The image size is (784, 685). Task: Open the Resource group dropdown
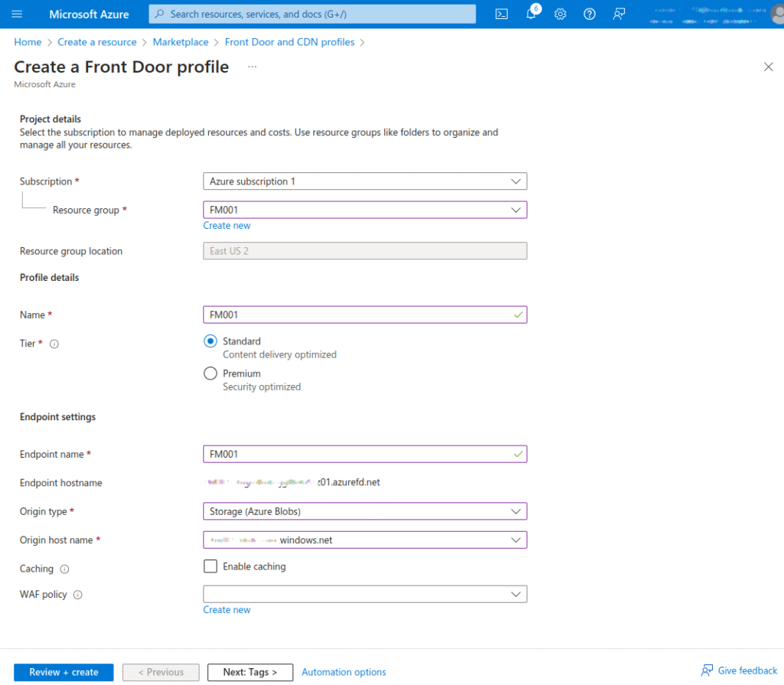(x=365, y=210)
